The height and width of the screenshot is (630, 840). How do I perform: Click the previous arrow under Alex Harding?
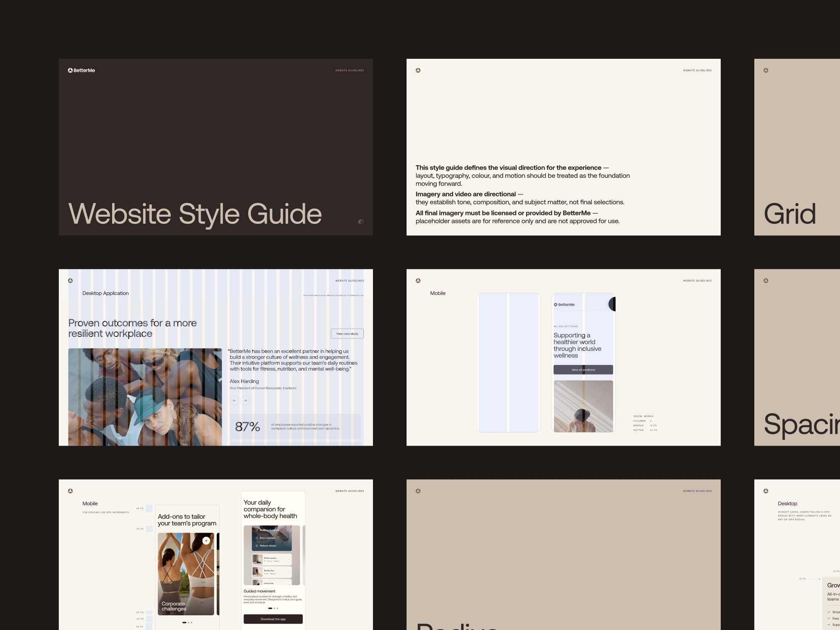pyautogui.click(x=234, y=401)
